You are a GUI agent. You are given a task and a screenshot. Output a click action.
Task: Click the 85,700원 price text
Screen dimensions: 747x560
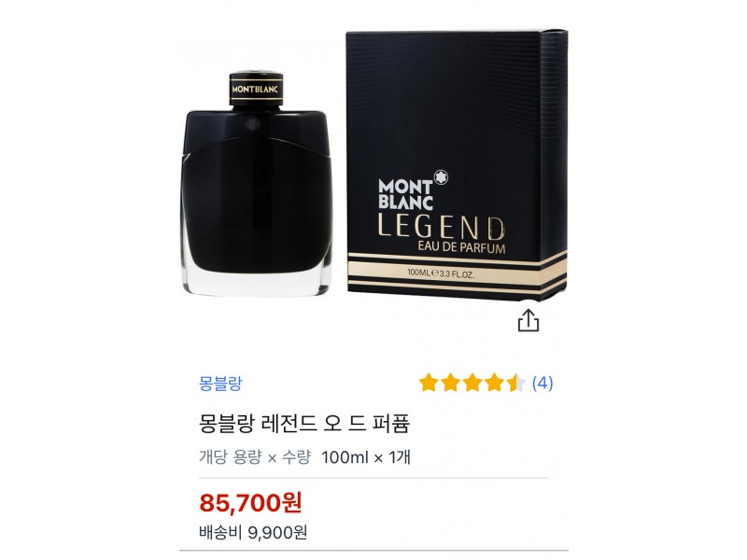[x=250, y=502]
